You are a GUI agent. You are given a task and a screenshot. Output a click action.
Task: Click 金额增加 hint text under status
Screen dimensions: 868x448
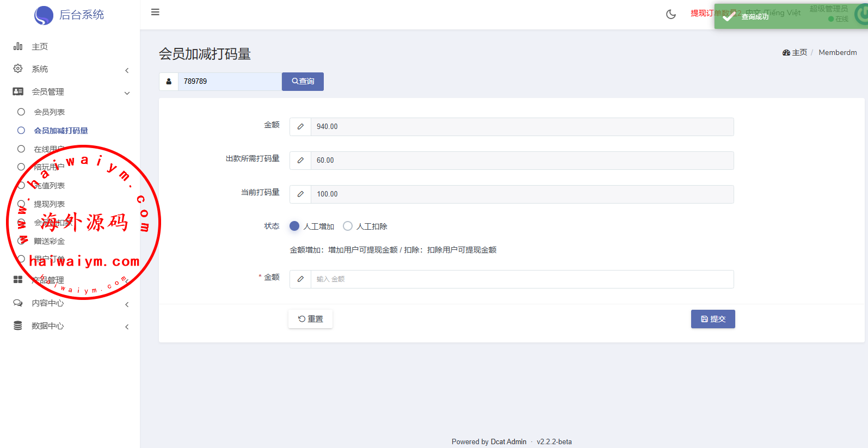393,250
